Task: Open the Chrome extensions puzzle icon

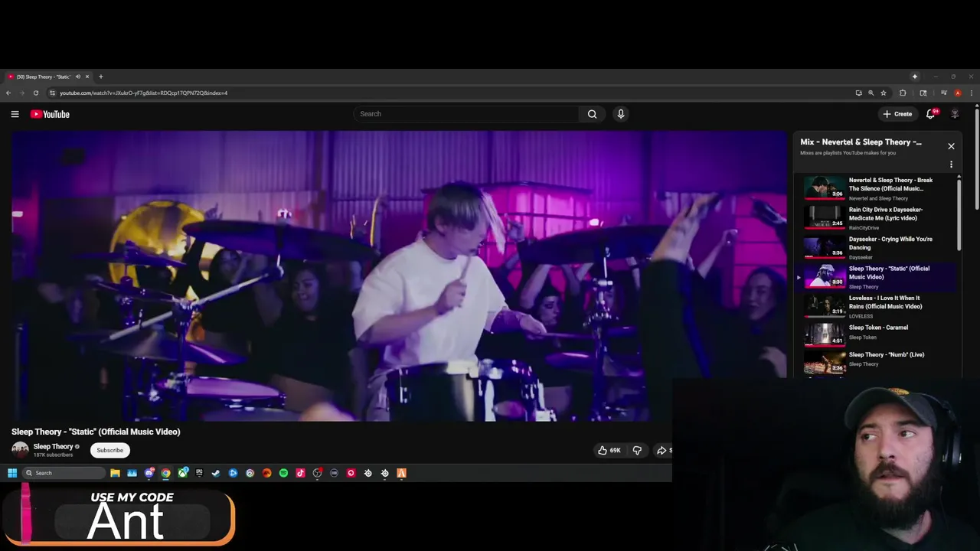Action: [903, 93]
